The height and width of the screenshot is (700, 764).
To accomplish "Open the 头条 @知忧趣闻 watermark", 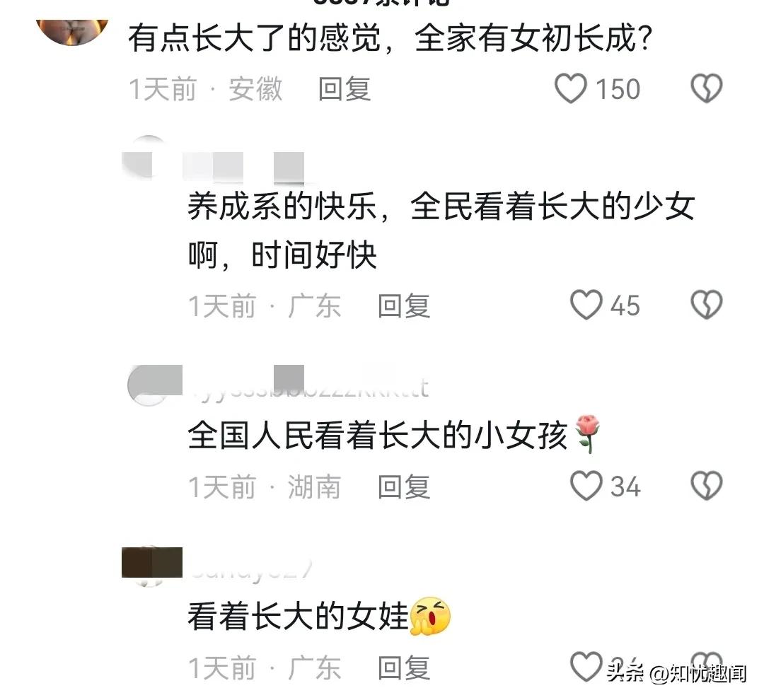I will pos(677,672).
